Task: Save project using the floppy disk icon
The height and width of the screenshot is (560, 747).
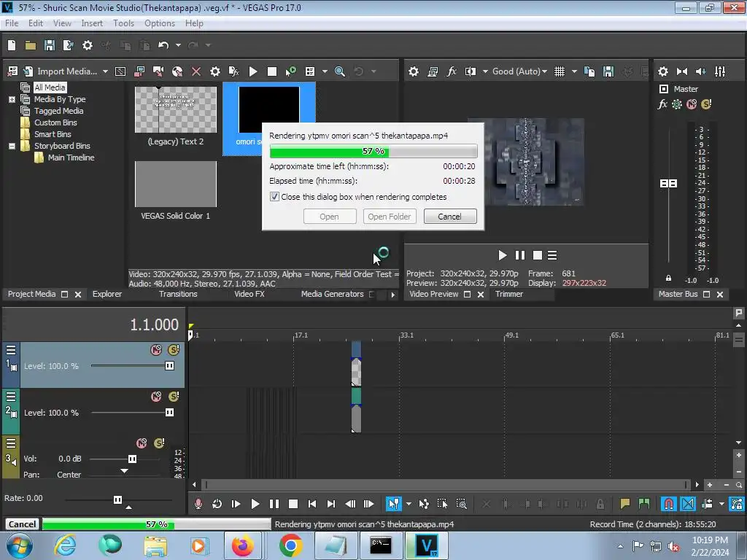Action: coord(49,45)
